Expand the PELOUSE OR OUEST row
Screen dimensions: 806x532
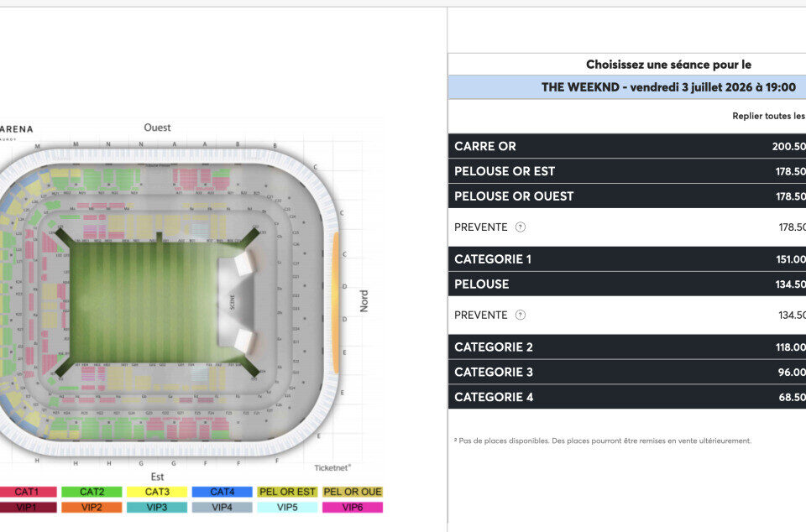point(627,196)
